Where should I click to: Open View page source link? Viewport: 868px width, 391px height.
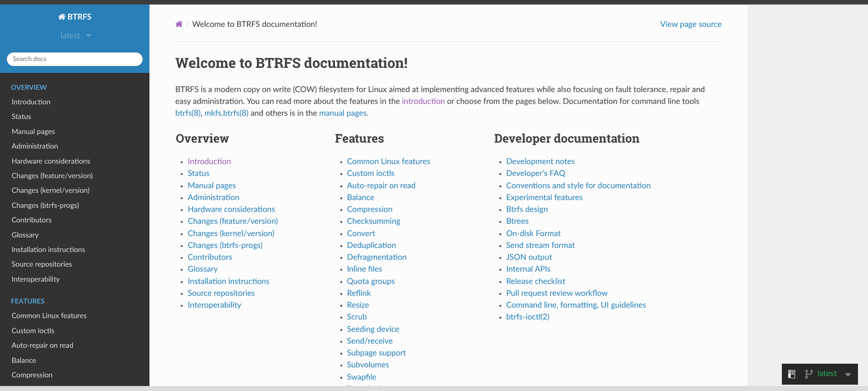(x=691, y=24)
